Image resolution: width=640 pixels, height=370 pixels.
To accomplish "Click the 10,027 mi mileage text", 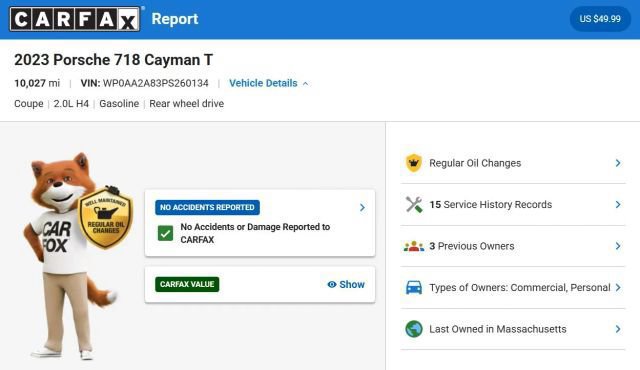I will click(37, 83).
